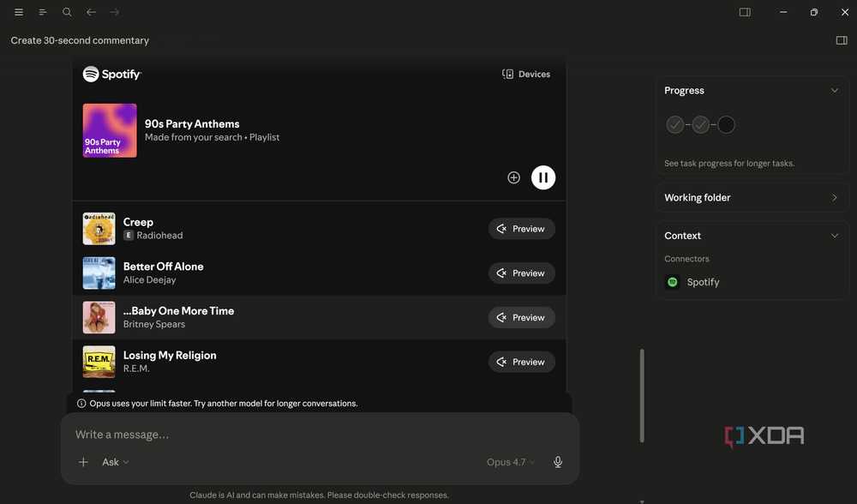Go forward with the right arrow
Image resolution: width=857 pixels, height=504 pixels.
pos(114,12)
